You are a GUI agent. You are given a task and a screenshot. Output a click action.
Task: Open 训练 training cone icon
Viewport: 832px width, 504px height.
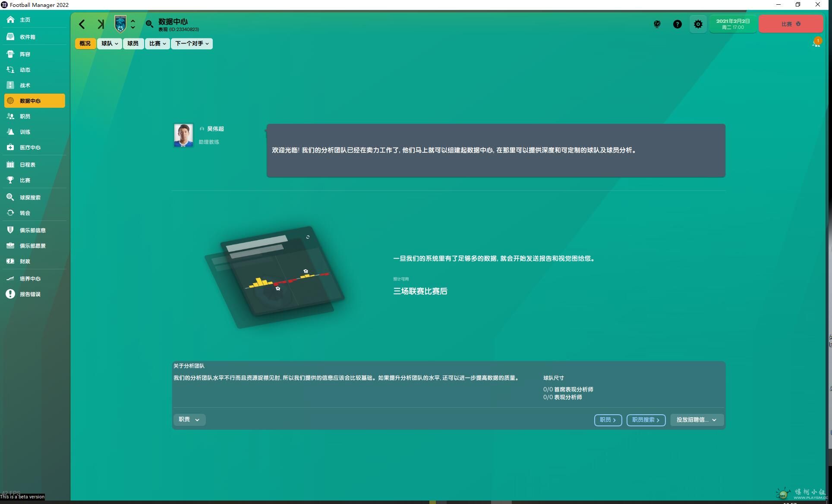tap(10, 132)
